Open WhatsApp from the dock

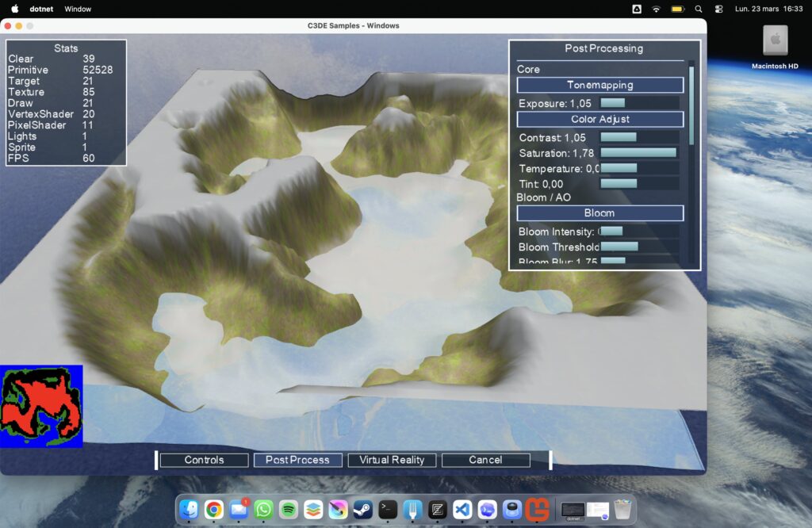click(x=263, y=510)
